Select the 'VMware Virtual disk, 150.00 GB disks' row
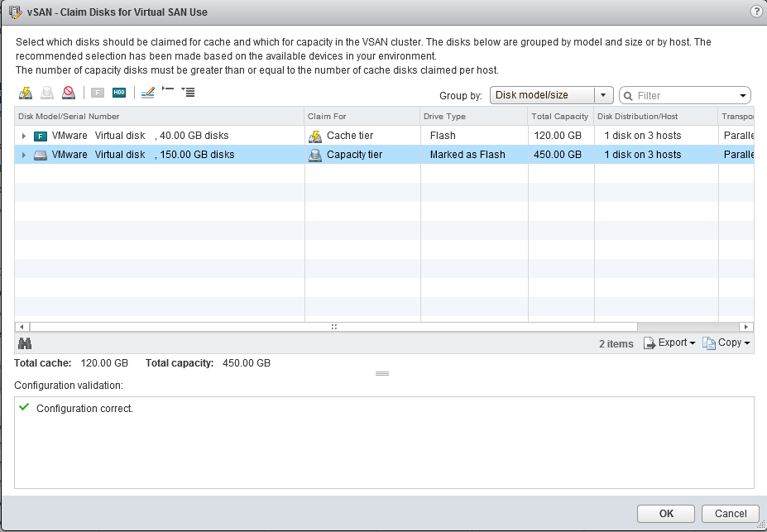Screen dimensions: 767x532 pos(384,155)
